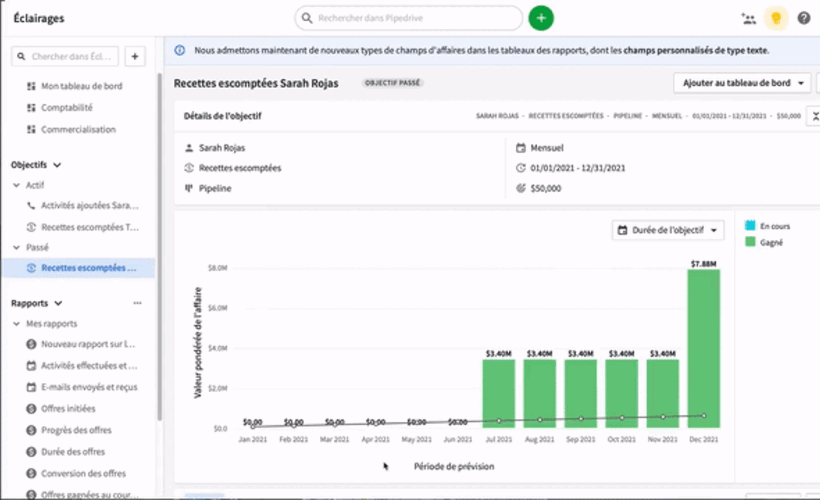Screen dimensions: 820x500
Task: Click the dollar icon of Durée des offres
Action: pyautogui.click(x=31, y=451)
